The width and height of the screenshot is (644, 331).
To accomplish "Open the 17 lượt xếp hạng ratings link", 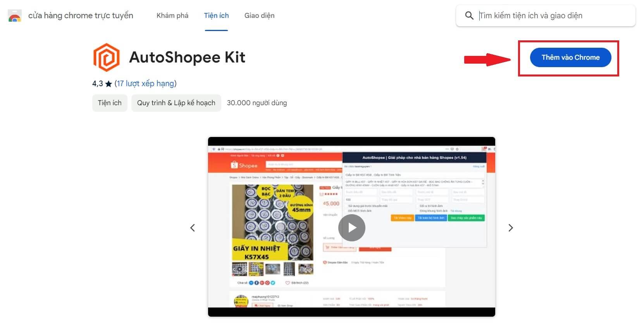I will (145, 83).
